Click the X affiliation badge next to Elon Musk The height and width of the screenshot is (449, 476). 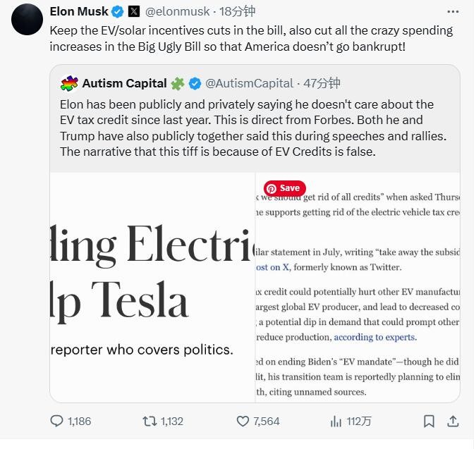pyautogui.click(x=134, y=11)
